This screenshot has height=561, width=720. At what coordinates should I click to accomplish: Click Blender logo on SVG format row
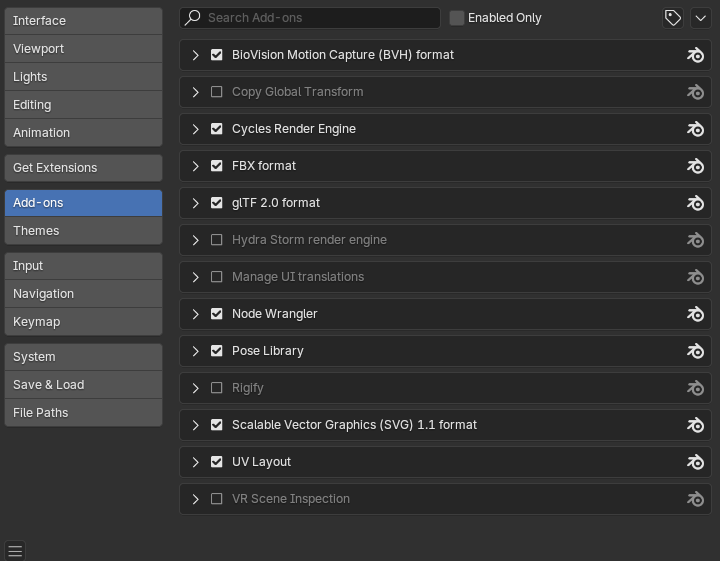(695, 425)
